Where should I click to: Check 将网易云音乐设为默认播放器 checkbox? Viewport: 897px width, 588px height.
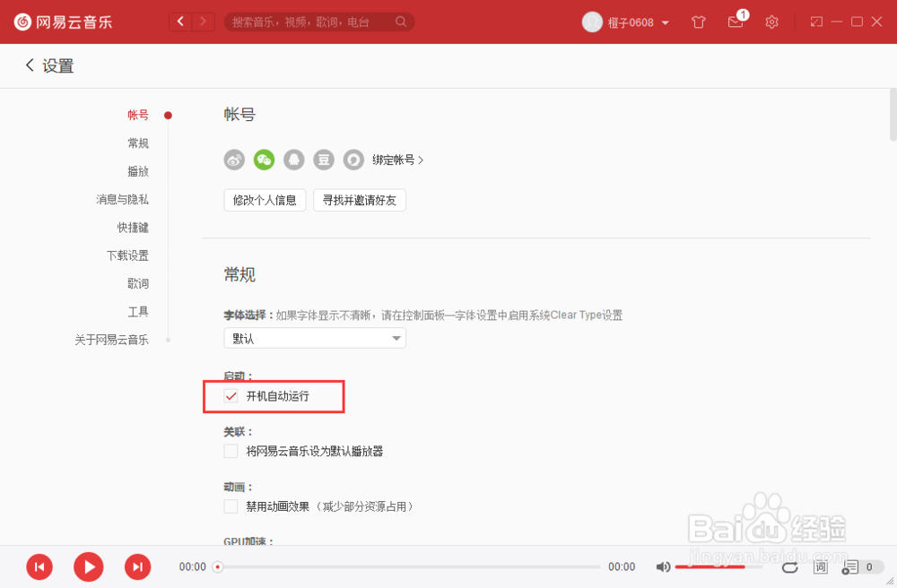(231, 451)
